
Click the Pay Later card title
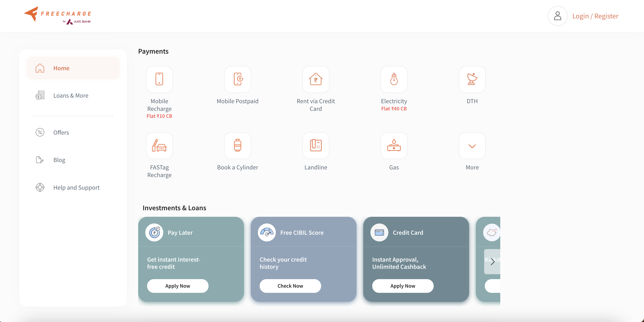point(180,232)
